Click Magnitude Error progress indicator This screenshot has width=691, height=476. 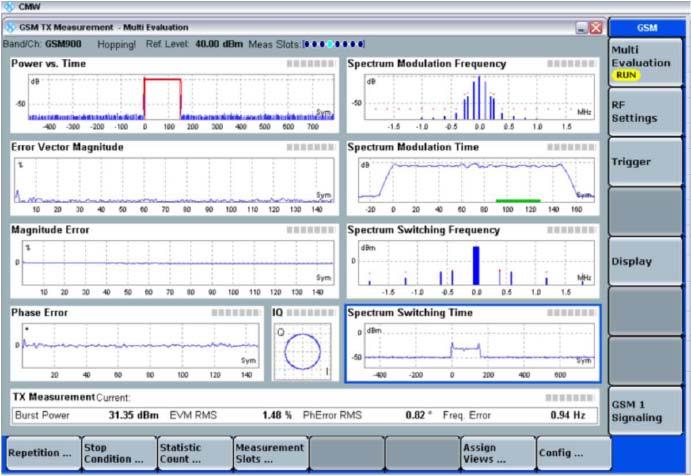pos(311,230)
